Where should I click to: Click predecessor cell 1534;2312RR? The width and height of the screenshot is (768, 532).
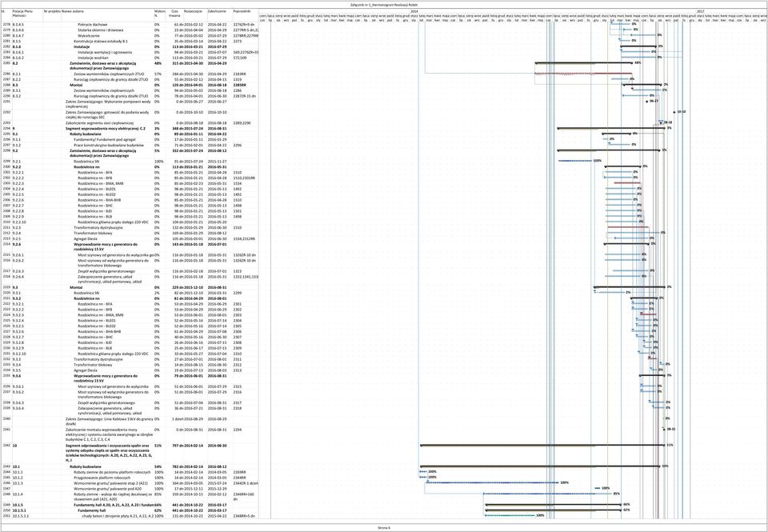point(243,238)
